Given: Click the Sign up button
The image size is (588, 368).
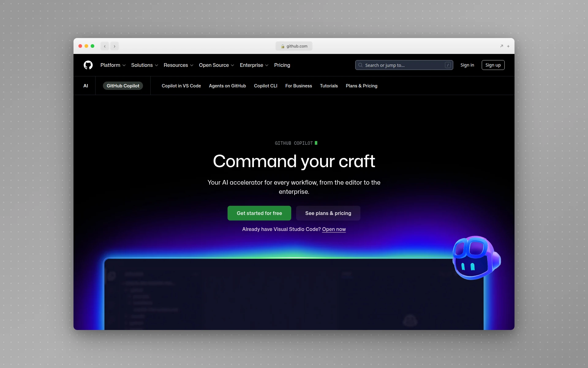Looking at the screenshot, I should click(493, 65).
